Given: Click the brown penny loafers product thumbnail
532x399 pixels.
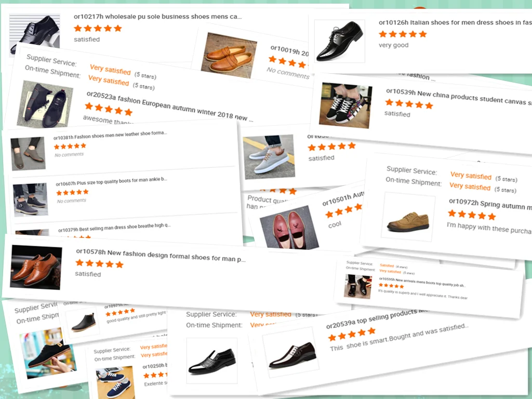Looking at the screenshot, I should (228, 55).
